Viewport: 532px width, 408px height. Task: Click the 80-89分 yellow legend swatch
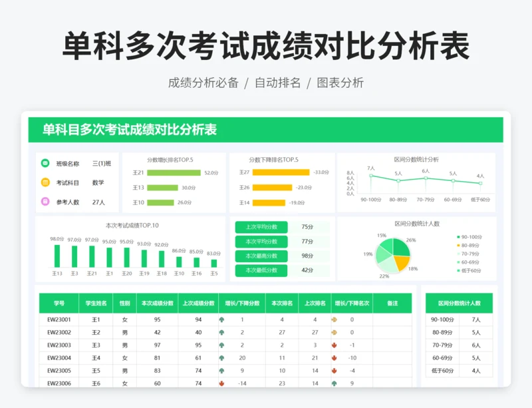click(x=458, y=246)
